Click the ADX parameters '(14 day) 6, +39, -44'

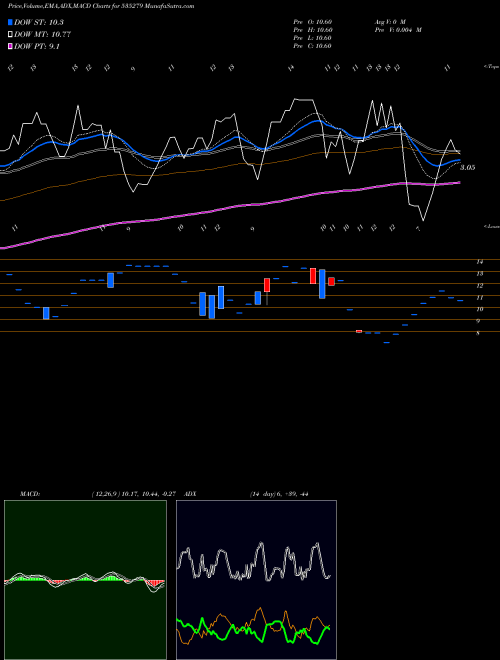pyautogui.click(x=279, y=494)
